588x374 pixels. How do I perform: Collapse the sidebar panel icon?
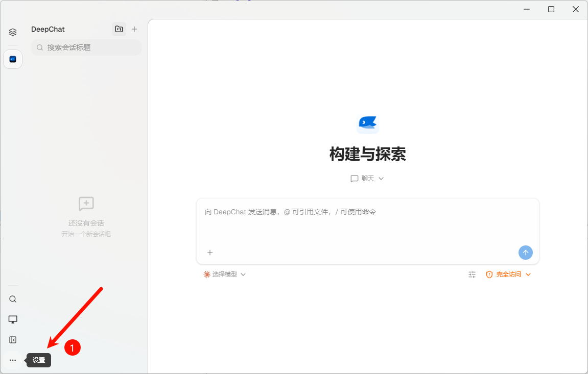click(x=13, y=340)
